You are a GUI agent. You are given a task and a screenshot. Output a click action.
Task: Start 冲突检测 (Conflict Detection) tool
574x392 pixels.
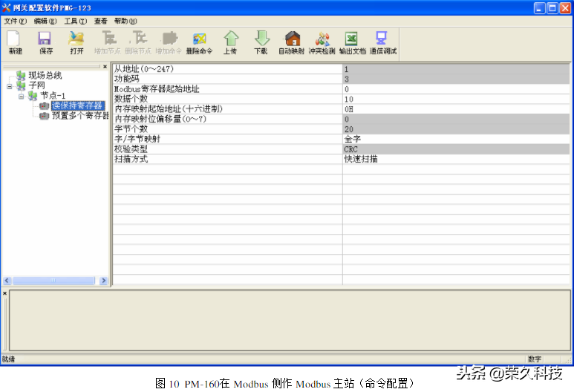(322, 42)
